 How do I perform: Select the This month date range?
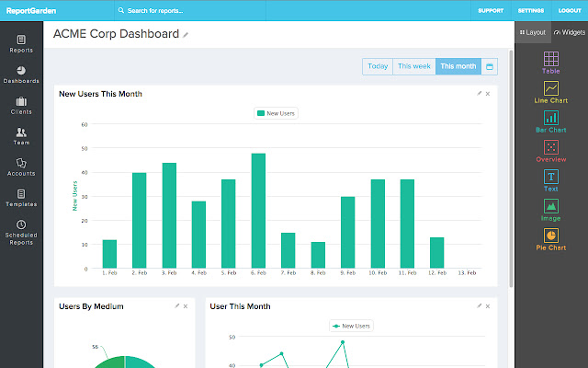[458, 66]
